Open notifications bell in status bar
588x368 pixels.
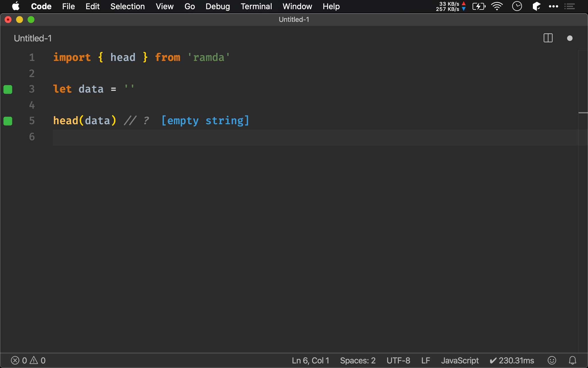(x=572, y=360)
